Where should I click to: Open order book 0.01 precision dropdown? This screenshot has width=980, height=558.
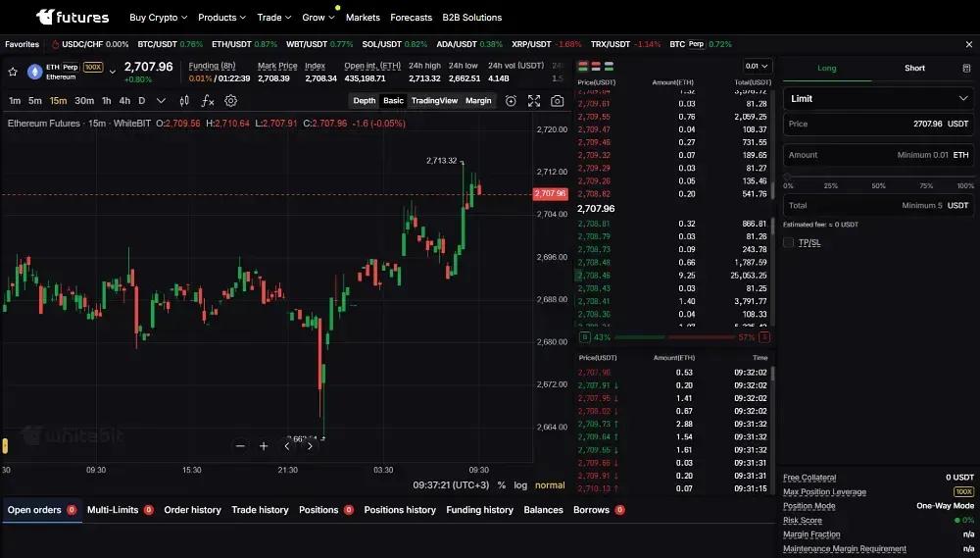757,66
